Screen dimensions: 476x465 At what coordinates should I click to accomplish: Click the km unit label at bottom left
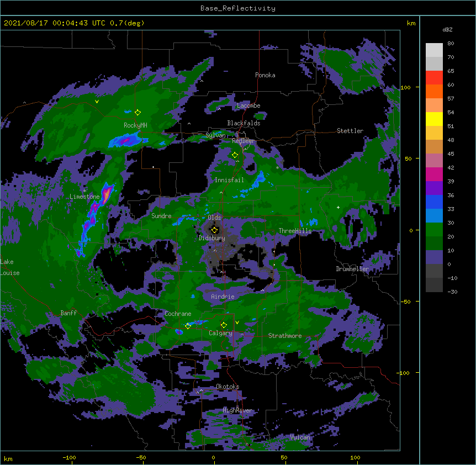[8, 459]
